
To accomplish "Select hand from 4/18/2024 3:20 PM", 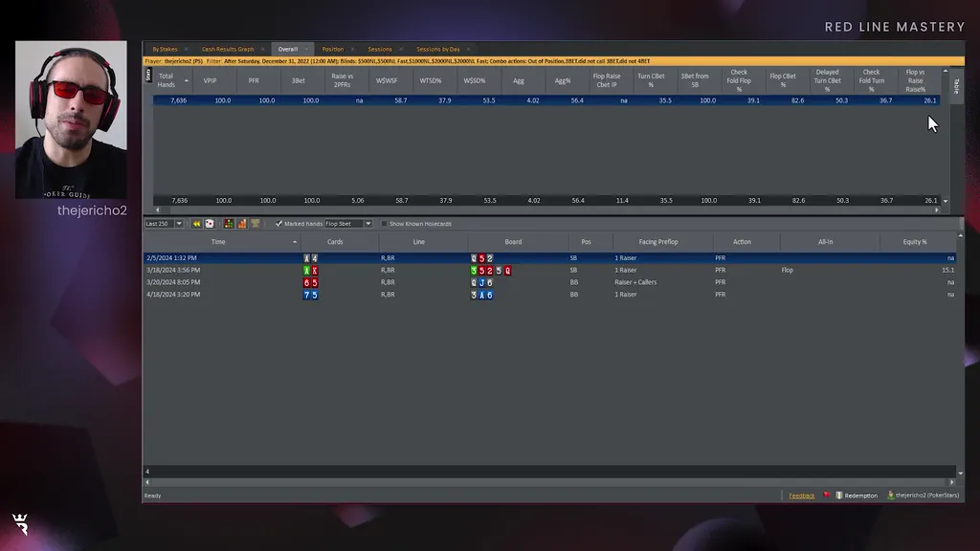I will tap(550, 295).
